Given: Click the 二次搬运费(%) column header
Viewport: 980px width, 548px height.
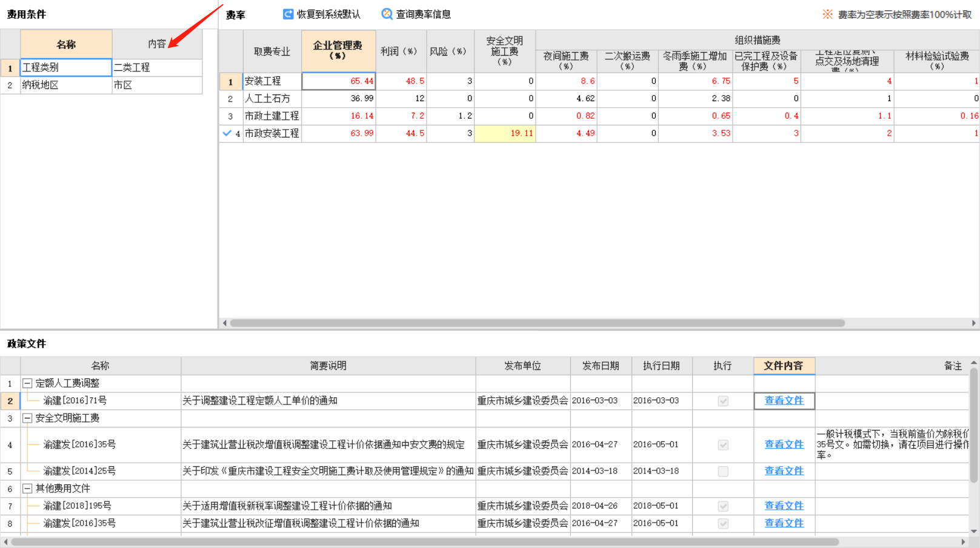Looking at the screenshot, I should (628, 61).
